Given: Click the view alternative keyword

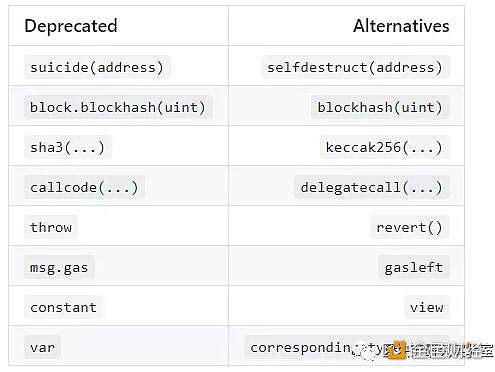Looking at the screenshot, I should click(x=427, y=307).
